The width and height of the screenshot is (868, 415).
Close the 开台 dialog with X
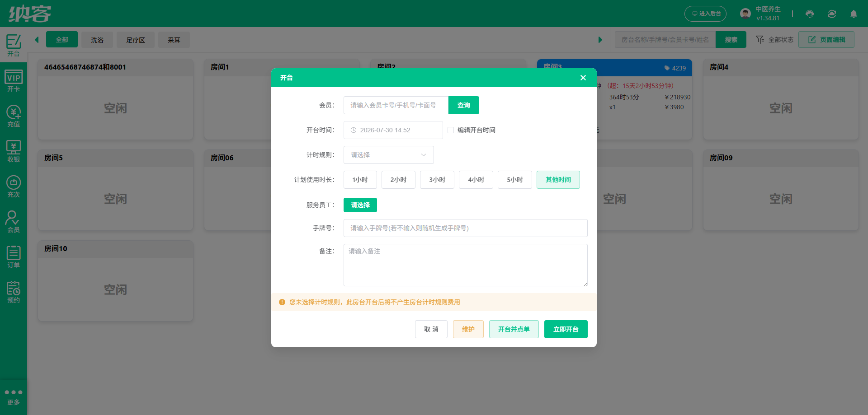pyautogui.click(x=583, y=78)
